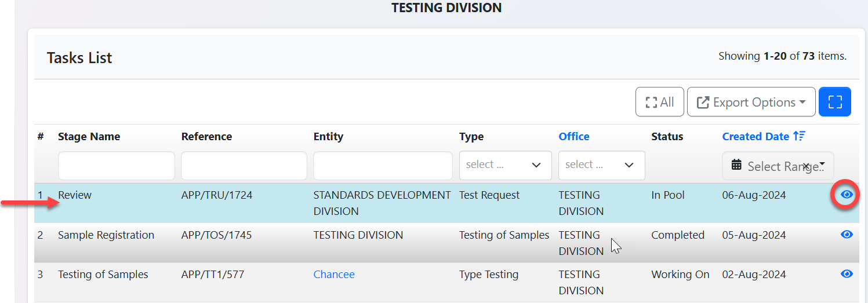Open Testing of Samples row eye icon
This screenshot has width=868, height=303.
[847, 274]
